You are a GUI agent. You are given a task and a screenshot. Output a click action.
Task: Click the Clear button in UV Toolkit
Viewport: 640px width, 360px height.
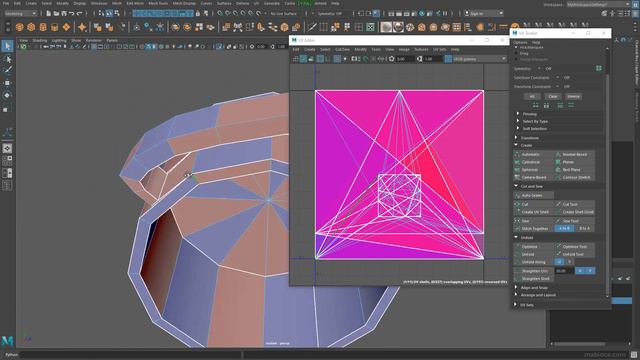(553, 96)
